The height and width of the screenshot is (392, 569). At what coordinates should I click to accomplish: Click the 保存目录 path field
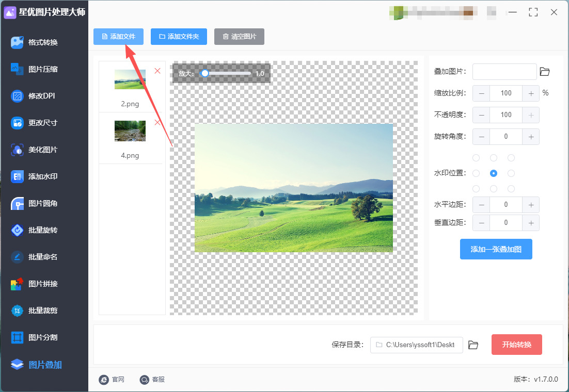tap(417, 345)
